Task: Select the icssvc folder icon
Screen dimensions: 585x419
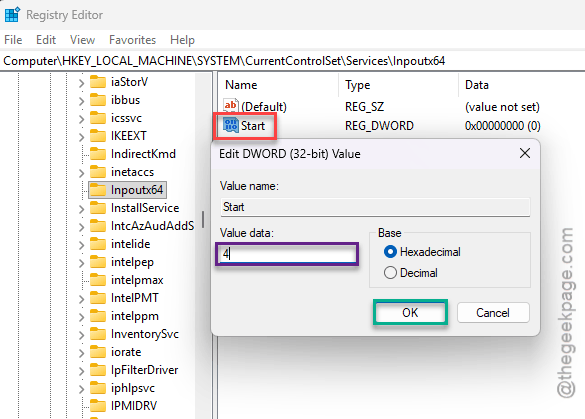Action: (x=98, y=118)
